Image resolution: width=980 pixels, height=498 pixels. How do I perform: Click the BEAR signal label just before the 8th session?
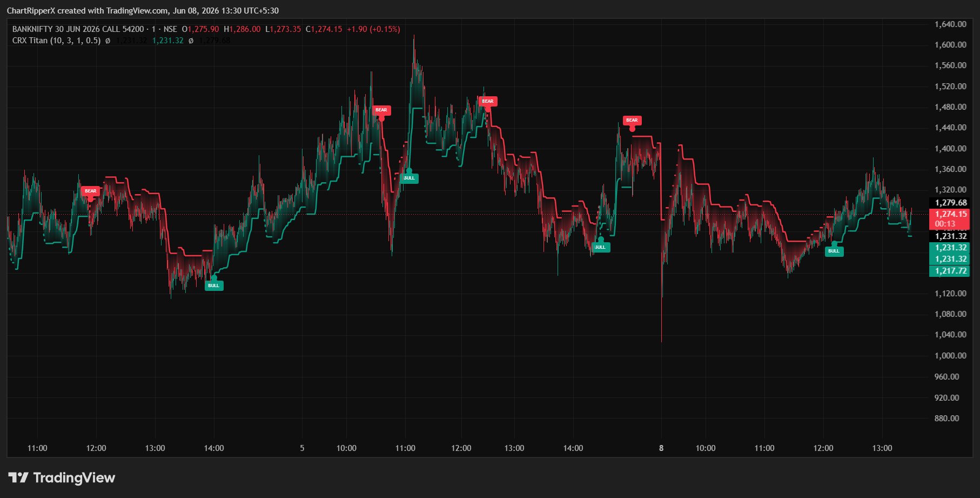point(632,120)
